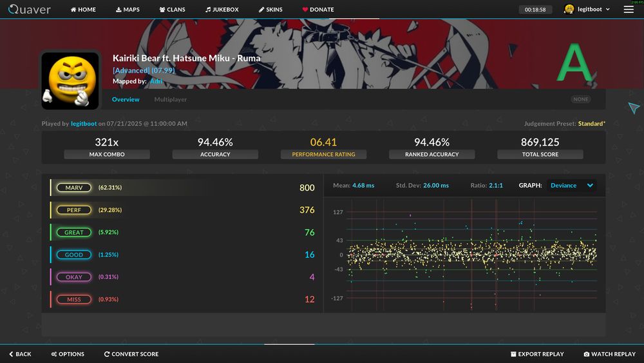Click the Mean 4.68 ms value
Screen dimensions: 644x363
click(x=363, y=186)
